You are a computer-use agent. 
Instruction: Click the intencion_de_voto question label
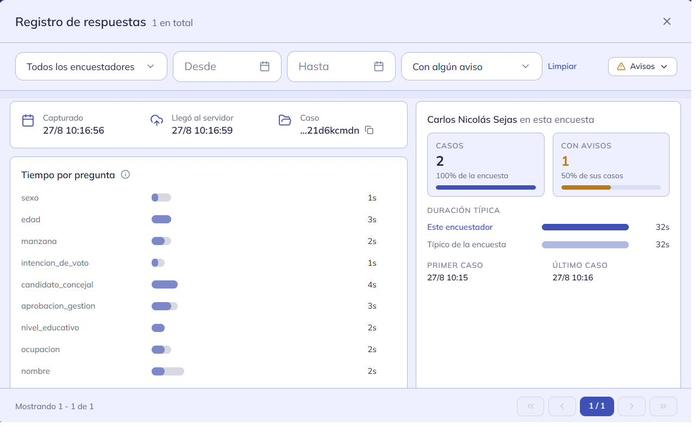[55, 263]
